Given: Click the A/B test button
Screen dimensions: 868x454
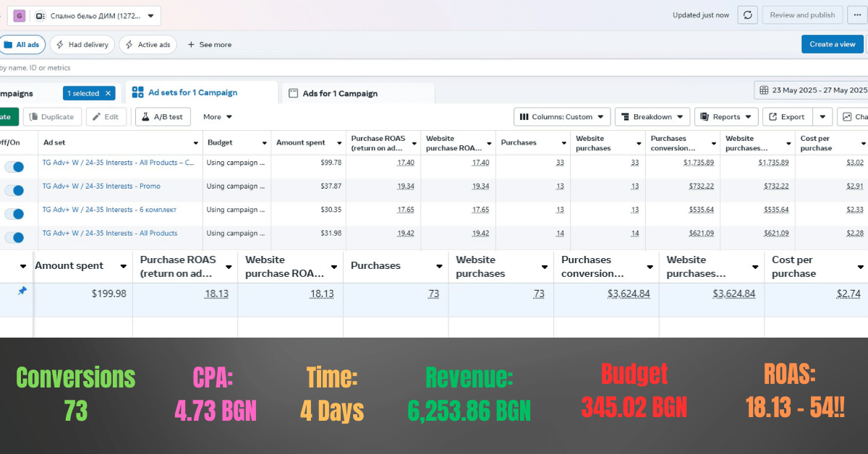Looking at the screenshot, I should [163, 116].
